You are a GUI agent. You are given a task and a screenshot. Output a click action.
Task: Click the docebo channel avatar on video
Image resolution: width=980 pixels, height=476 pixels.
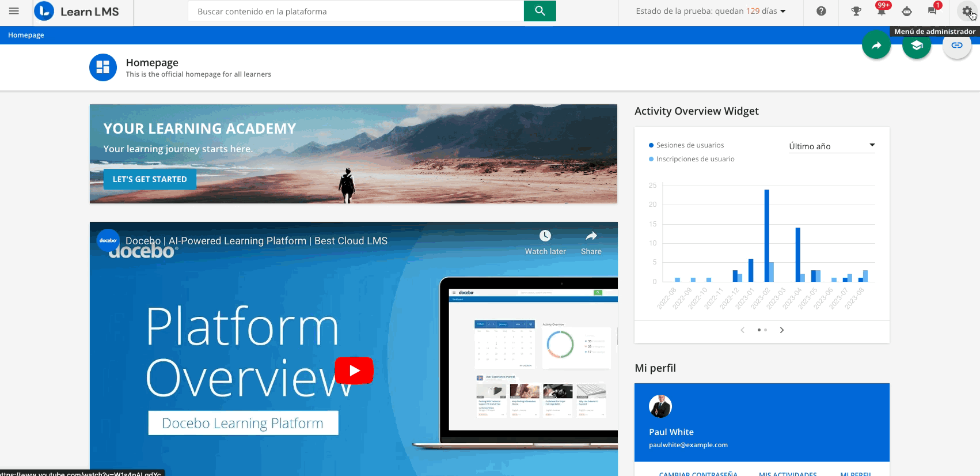click(x=108, y=240)
